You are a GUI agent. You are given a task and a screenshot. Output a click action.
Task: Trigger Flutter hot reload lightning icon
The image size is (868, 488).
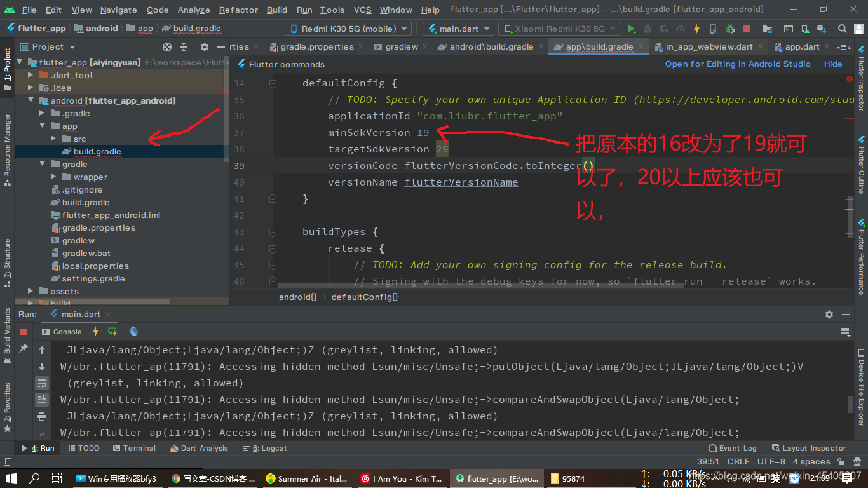click(x=696, y=29)
